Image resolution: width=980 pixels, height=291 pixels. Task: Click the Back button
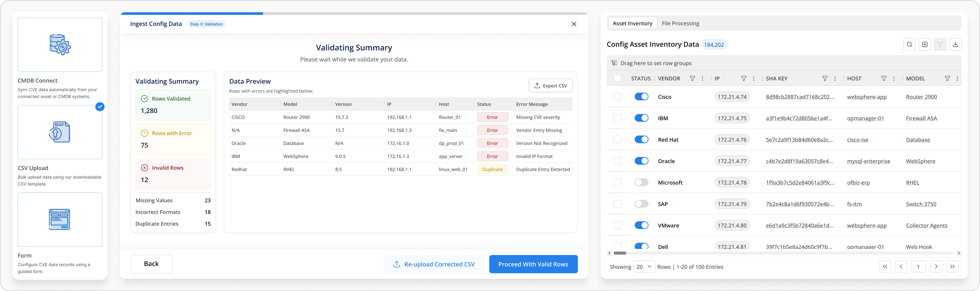coord(151,264)
